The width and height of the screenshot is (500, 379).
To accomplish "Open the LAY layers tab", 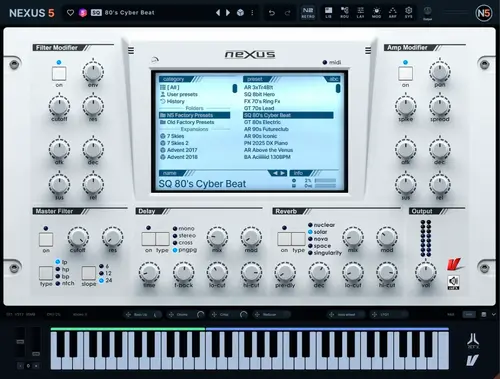I will [x=360, y=12].
